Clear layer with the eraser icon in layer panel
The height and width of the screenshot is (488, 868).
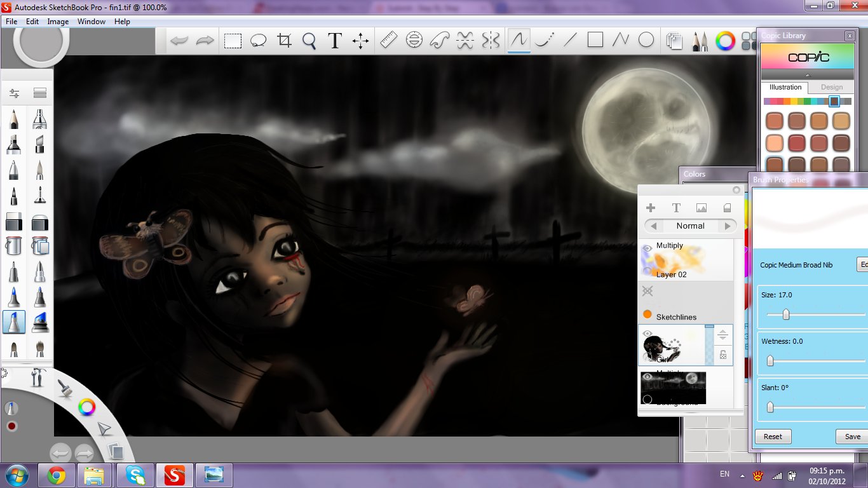[727, 208]
